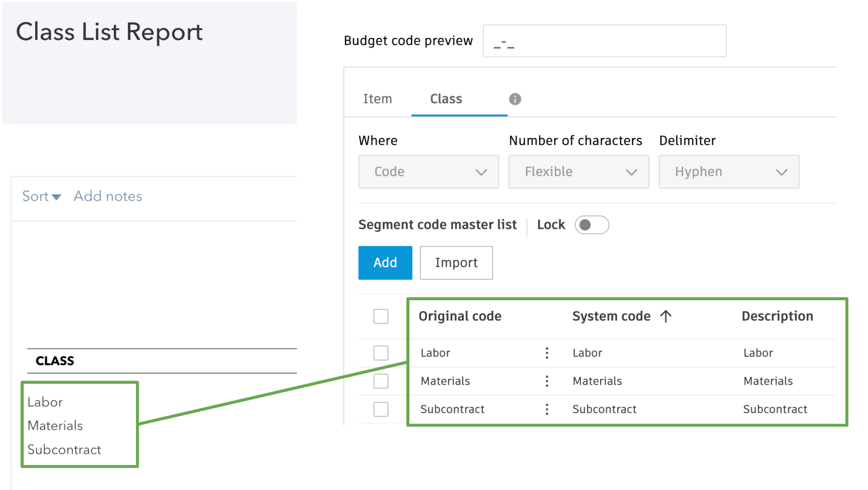Click the Description column header

point(777,316)
